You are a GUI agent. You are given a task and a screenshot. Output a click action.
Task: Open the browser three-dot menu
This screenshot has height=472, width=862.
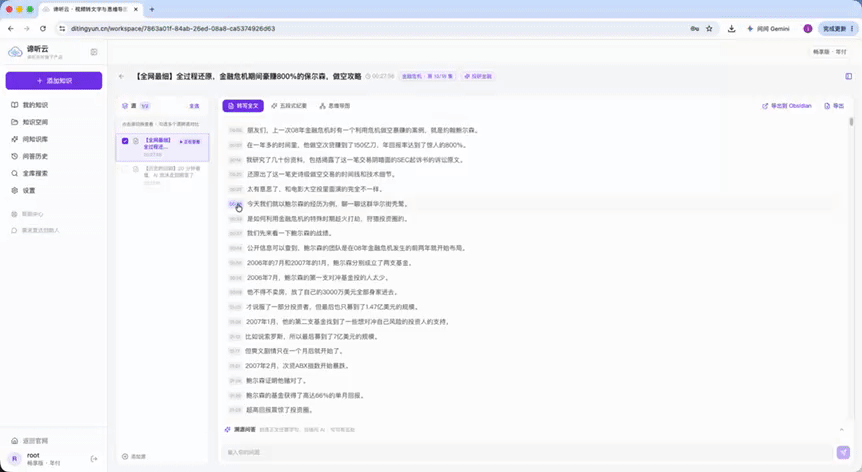click(x=852, y=29)
